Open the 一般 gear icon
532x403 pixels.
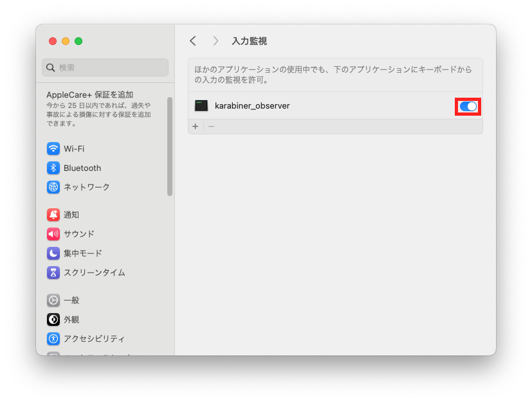(53, 300)
